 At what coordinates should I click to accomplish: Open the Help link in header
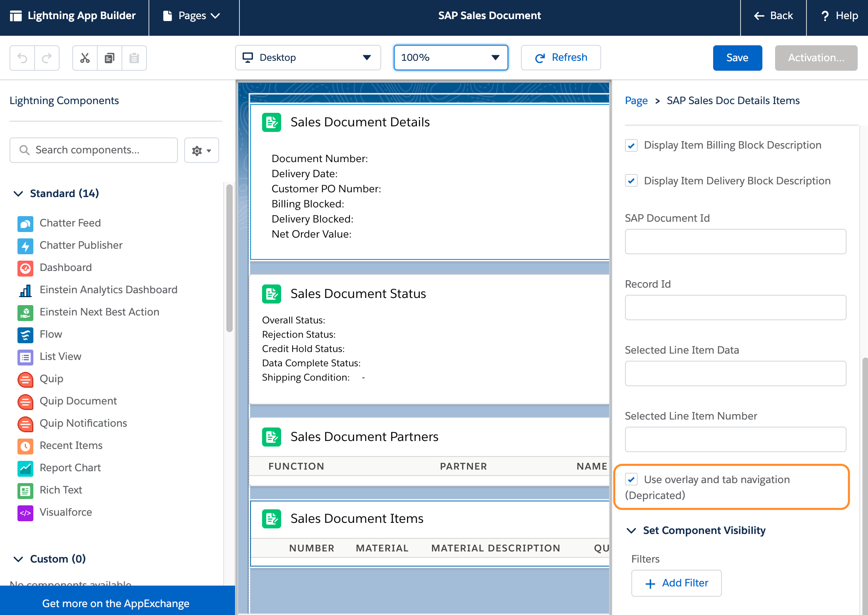tap(839, 16)
